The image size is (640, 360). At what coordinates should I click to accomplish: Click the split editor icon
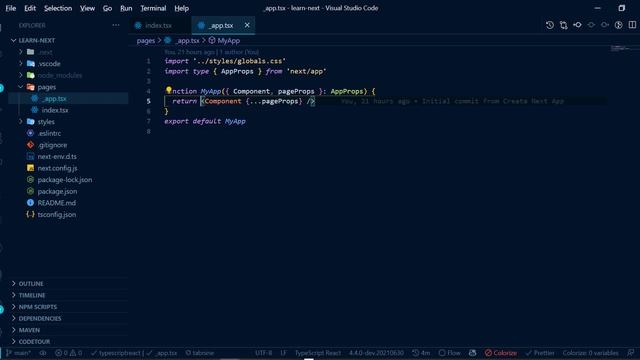tap(632, 25)
